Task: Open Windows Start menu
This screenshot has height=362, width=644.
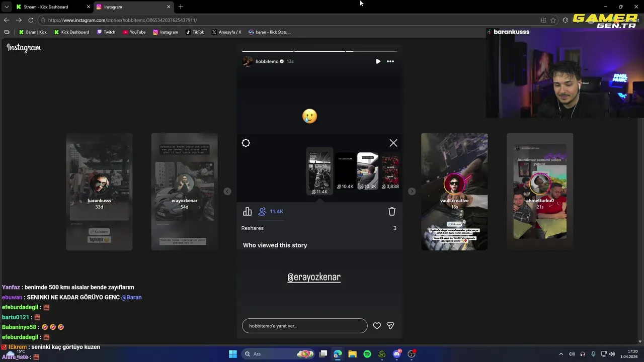Action: (x=233, y=354)
